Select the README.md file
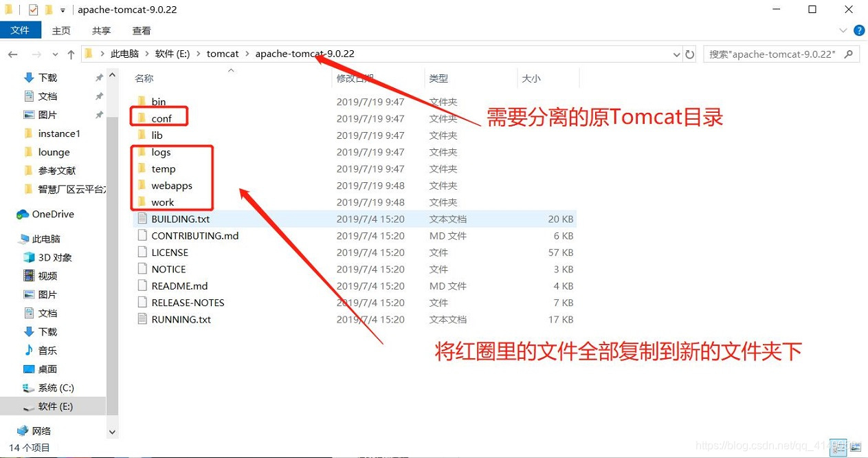This screenshot has height=458, width=868. click(179, 286)
